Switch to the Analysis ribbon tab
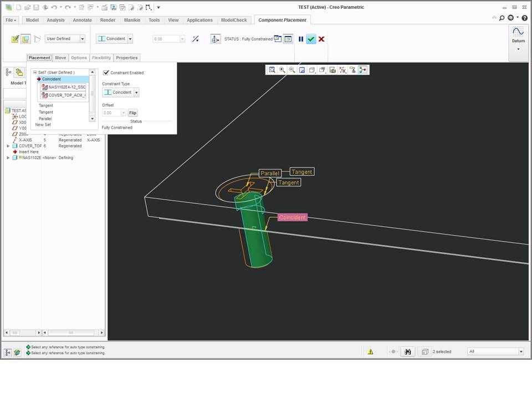Viewport: 532px width, 399px height. point(55,20)
